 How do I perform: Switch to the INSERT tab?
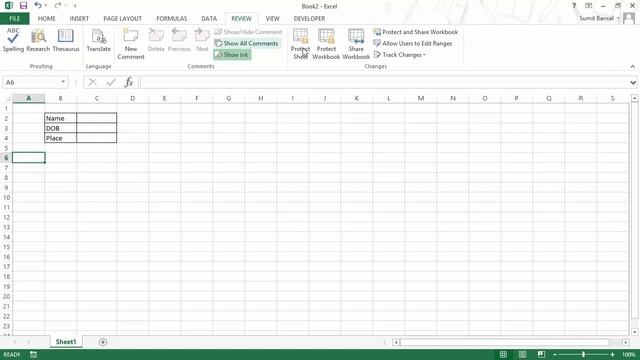click(79, 19)
